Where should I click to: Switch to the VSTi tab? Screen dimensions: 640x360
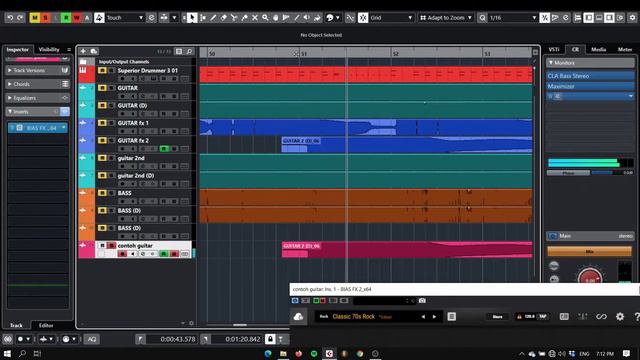tap(554, 49)
